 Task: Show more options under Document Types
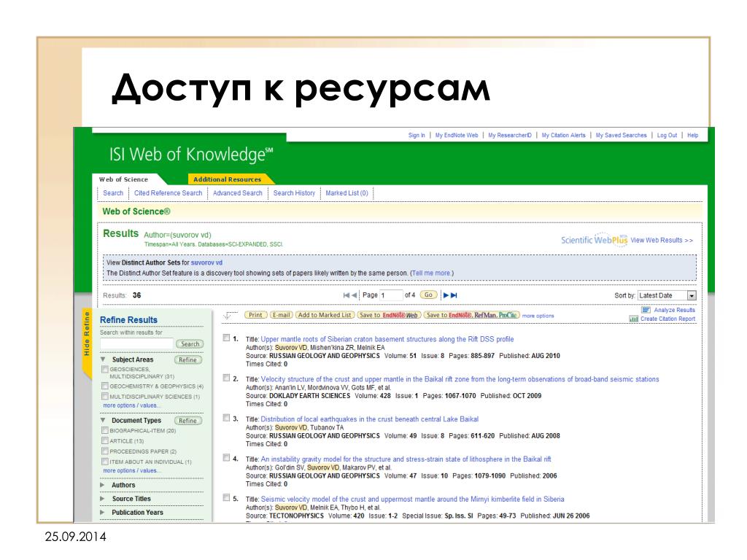tap(131, 470)
